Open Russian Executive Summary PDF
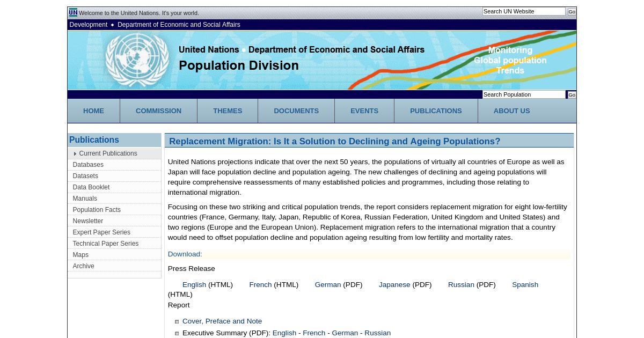The height and width of the screenshot is (338, 644). coord(378,333)
